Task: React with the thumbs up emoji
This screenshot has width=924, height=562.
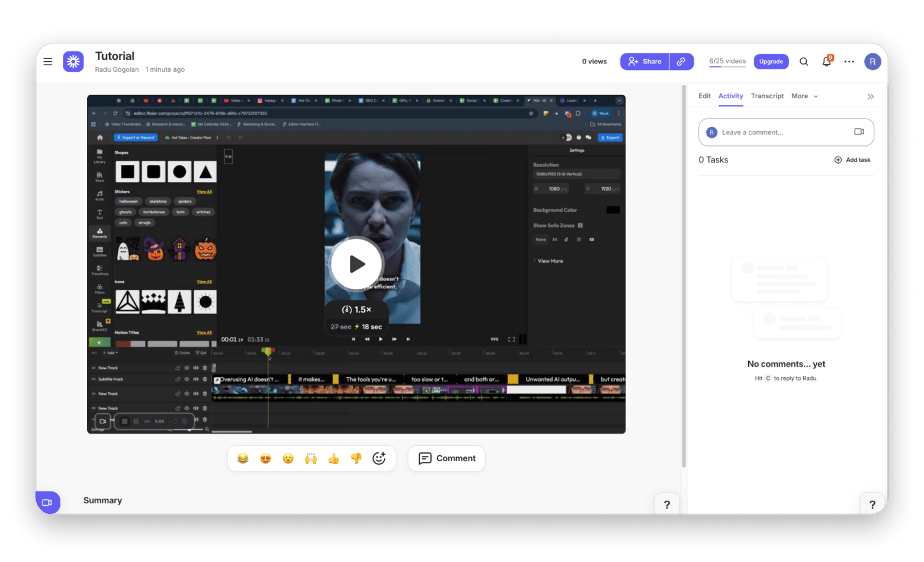Action: (333, 458)
